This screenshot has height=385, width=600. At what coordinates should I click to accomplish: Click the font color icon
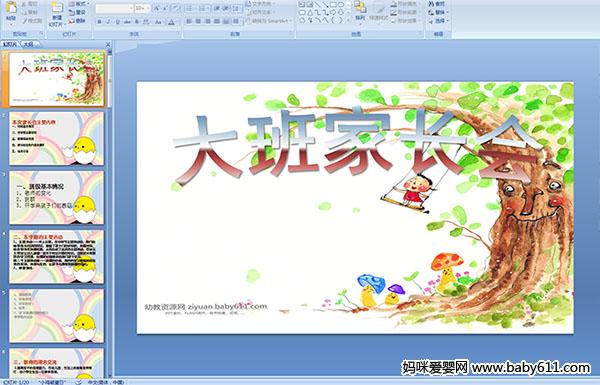coord(171,22)
